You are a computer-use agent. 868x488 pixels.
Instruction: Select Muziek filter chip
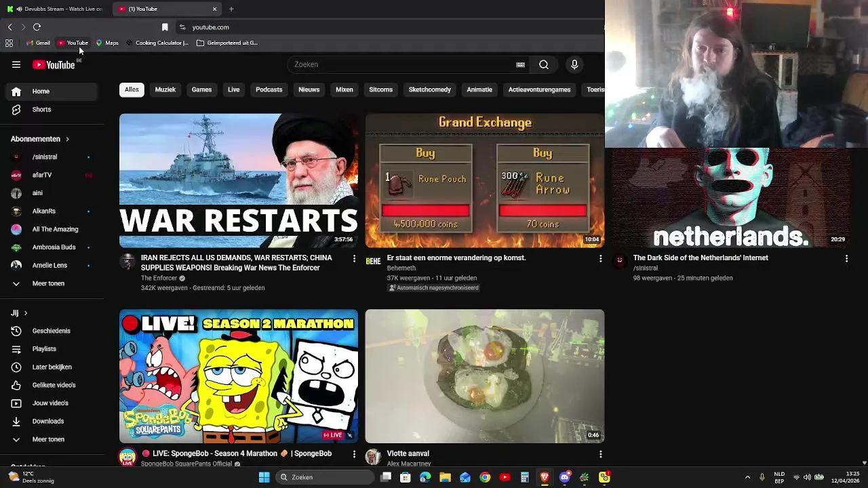pyautogui.click(x=165, y=89)
